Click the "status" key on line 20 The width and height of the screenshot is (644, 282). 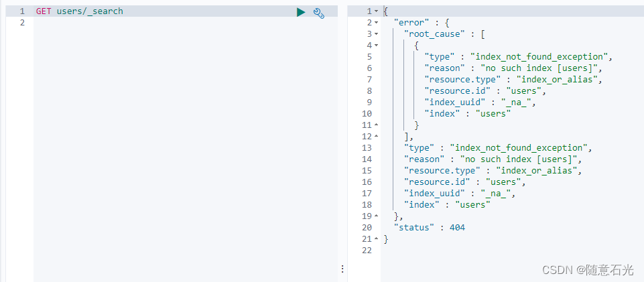click(x=414, y=227)
